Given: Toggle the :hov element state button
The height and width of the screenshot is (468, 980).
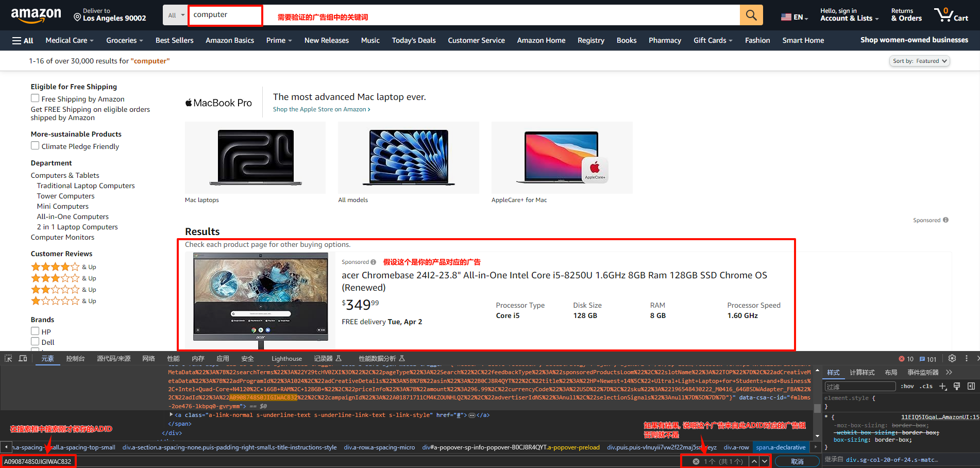Looking at the screenshot, I should pos(907,386).
